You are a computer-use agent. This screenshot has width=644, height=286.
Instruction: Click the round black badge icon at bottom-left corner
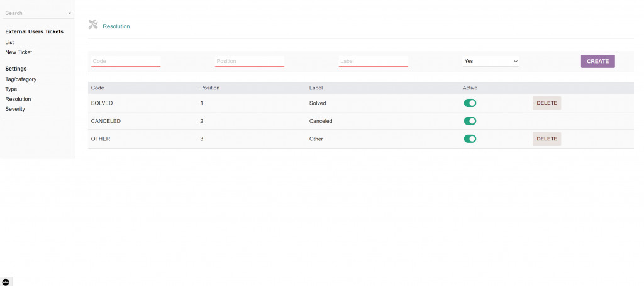point(6,282)
